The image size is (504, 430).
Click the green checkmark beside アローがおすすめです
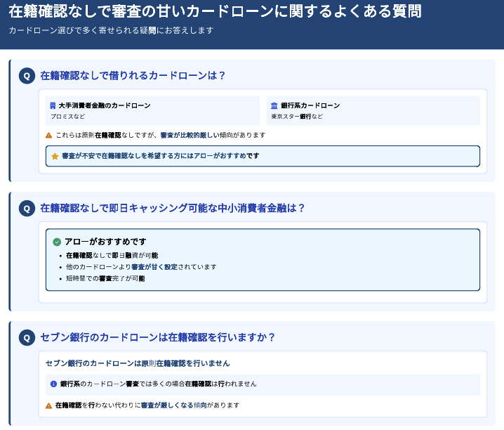(x=57, y=242)
